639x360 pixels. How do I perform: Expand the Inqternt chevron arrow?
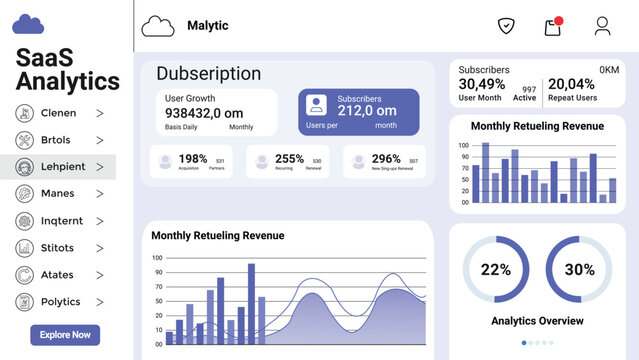(100, 221)
